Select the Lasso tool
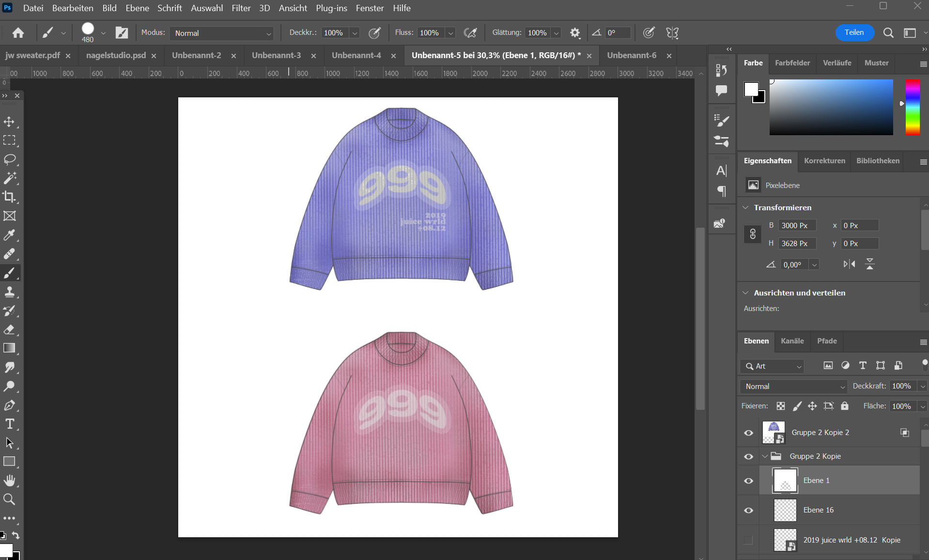929x560 pixels. point(9,159)
